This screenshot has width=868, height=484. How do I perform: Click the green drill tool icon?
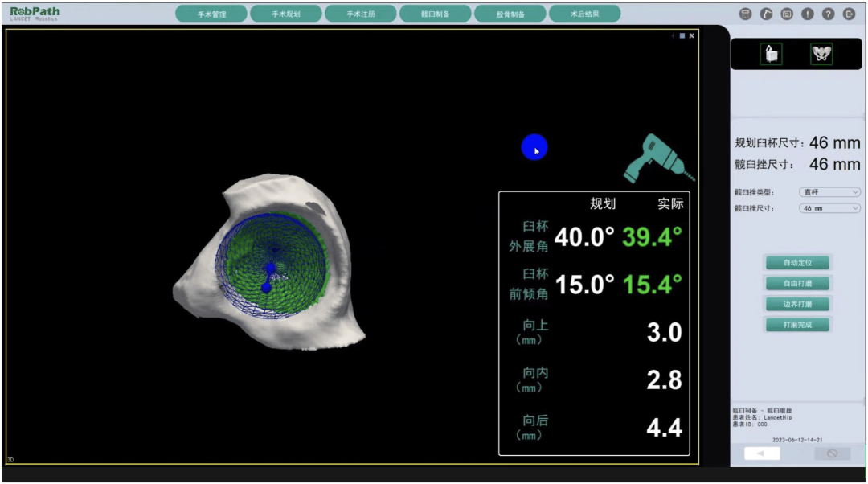pyautogui.click(x=658, y=157)
